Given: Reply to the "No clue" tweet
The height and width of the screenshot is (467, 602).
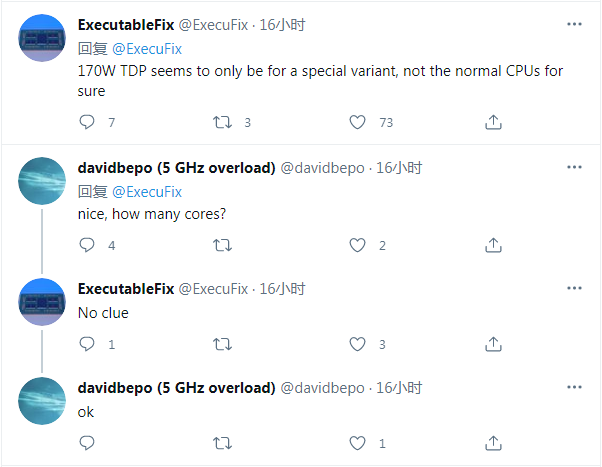Looking at the screenshot, I should coord(86,344).
